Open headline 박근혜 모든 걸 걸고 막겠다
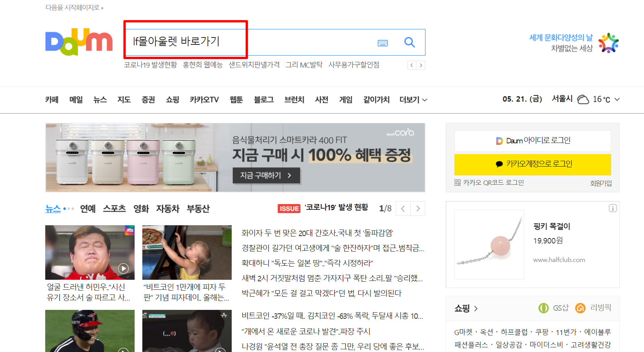Screen dimensions: 644x352 pos(322,293)
